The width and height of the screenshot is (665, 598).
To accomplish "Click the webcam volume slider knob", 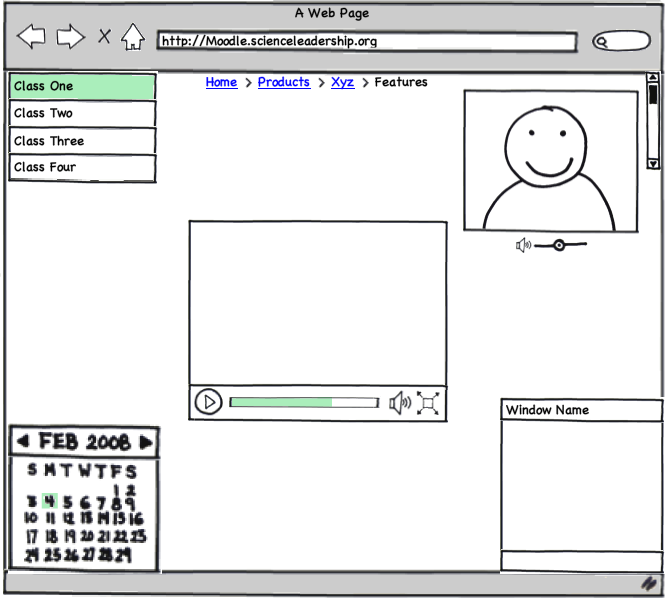I will coord(559,245).
